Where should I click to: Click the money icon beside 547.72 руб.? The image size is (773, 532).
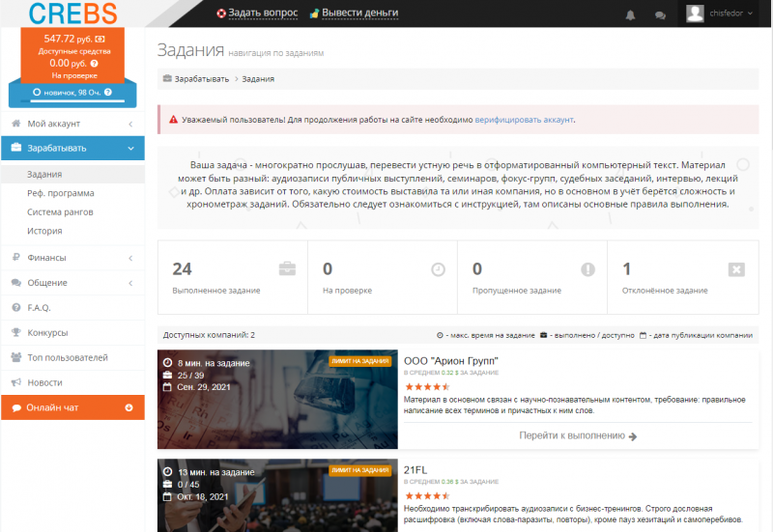point(100,39)
